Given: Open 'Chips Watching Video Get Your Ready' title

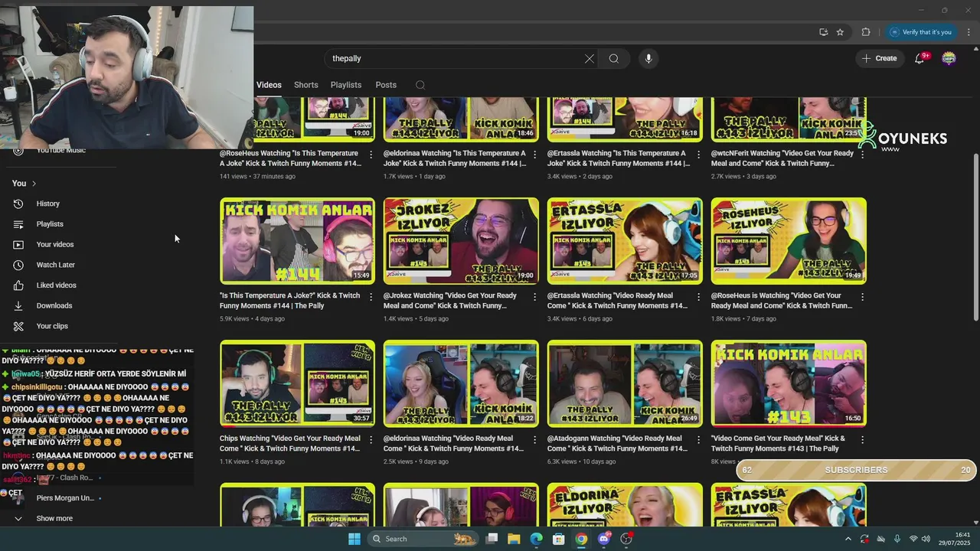Looking at the screenshot, I should (290, 443).
